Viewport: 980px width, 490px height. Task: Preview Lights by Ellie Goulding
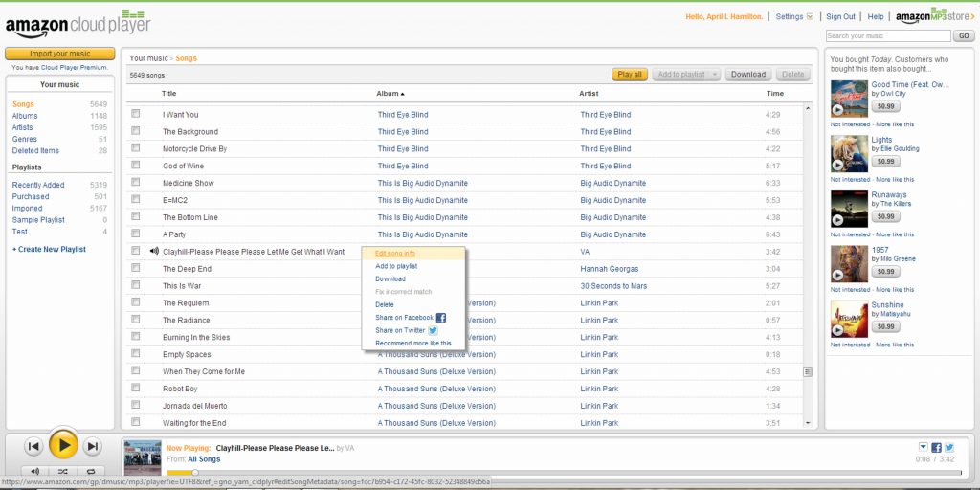(x=838, y=165)
